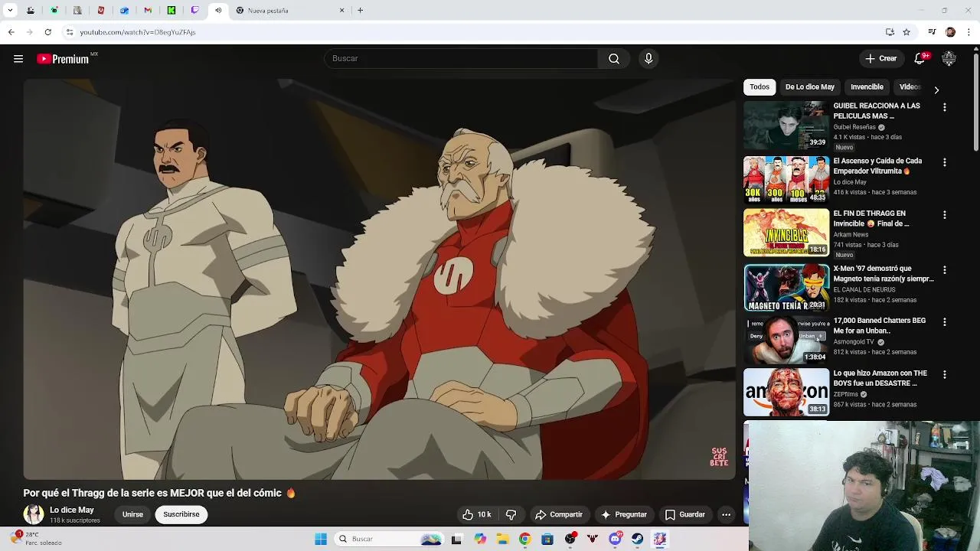
Task: Open File Explorer from taskbar
Action: point(502,539)
